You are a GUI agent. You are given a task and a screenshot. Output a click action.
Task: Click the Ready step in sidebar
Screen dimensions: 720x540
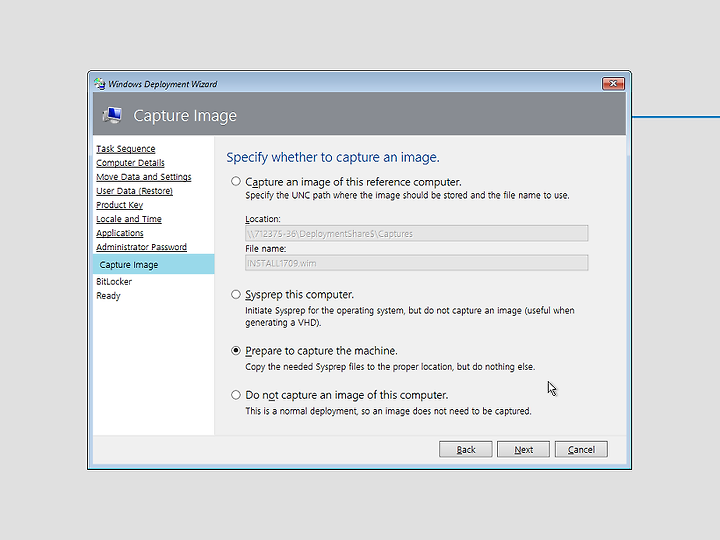pyautogui.click(x=108, y=296)
